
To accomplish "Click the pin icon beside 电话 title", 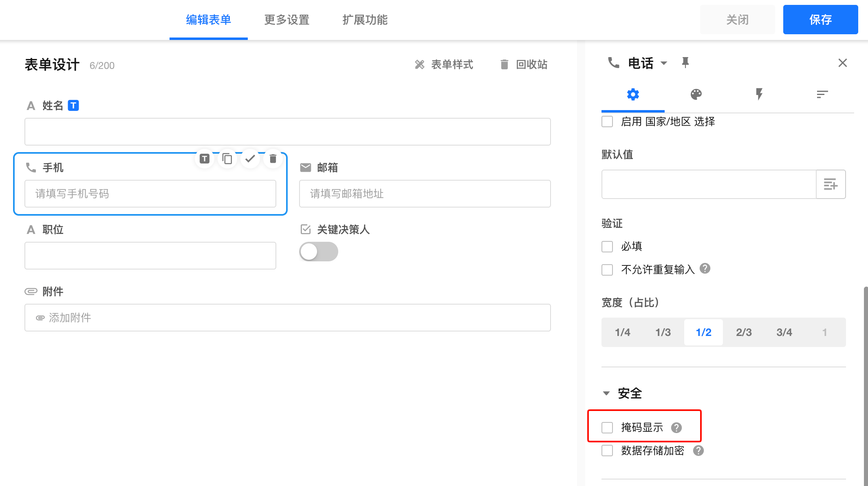I will pos(685,62).
